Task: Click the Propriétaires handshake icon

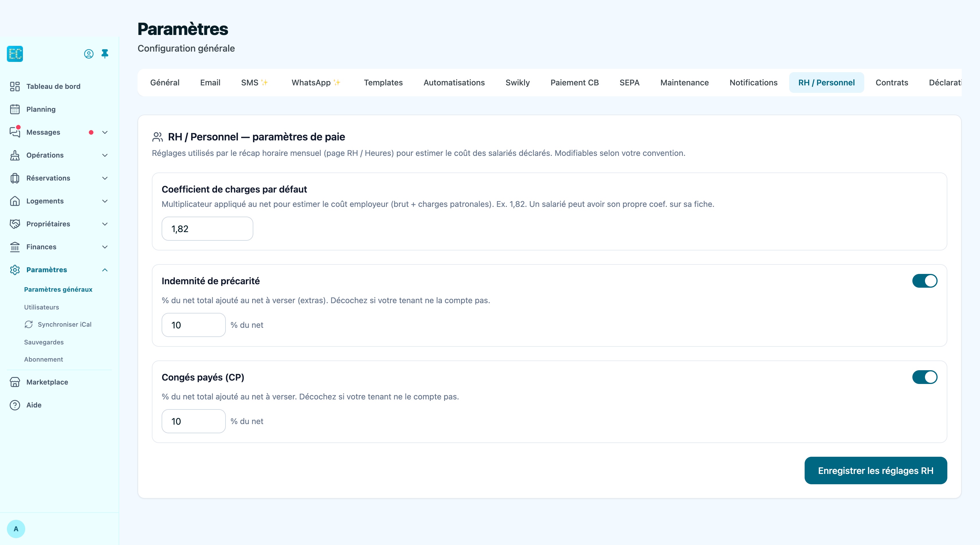Action: (x=15, y=224)
